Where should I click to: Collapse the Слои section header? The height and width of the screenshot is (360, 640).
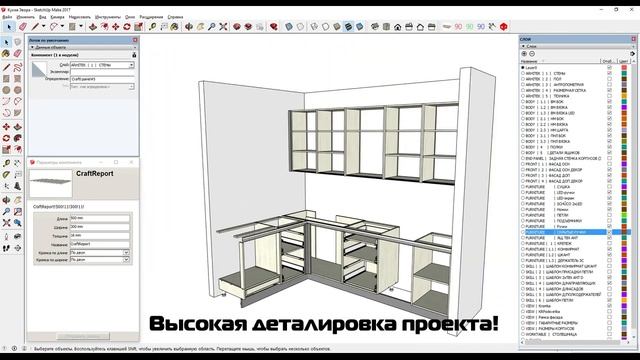pyautogui.click(x=523, y=47)
